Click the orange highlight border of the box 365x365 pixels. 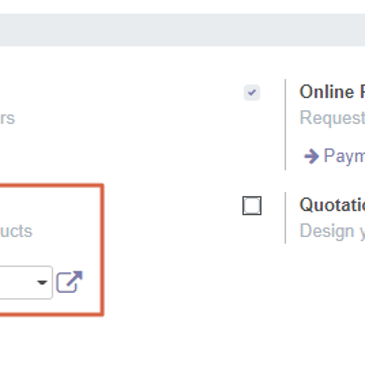click(102, 249)
